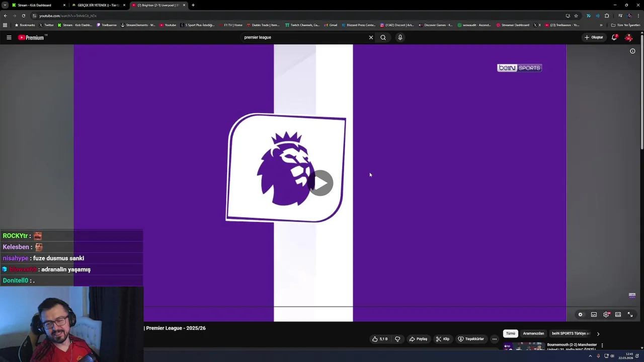Switch player to theater mode
Screen dimensions: 644x362
tap(618, 314)
